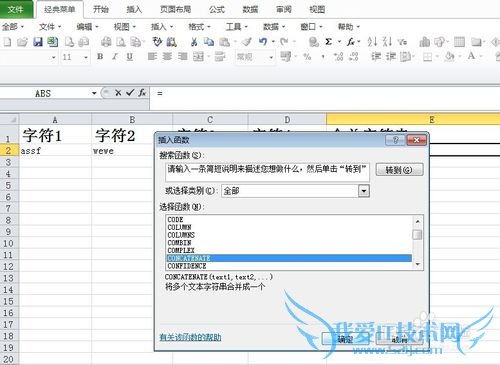Viewport: 500px width, 365px height.
Task: Click the Copy icon in toolbar
Action: click(209, 42)
